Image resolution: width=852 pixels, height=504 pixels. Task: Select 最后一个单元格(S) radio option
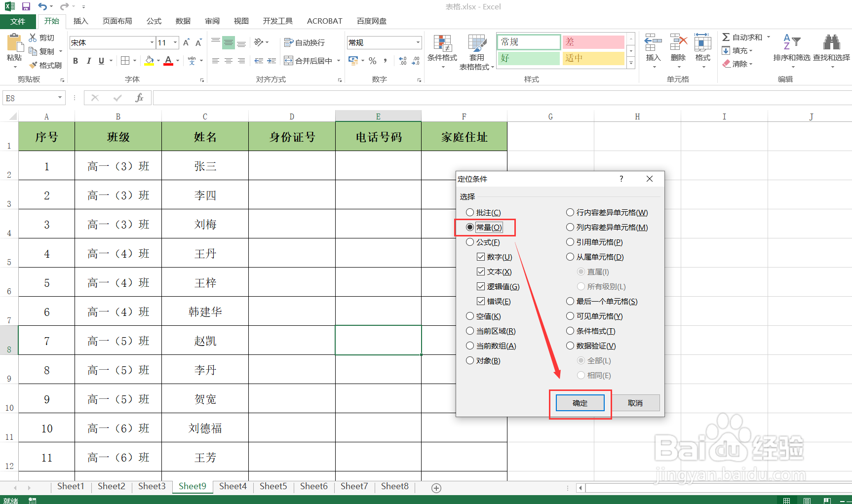(570, 301)
